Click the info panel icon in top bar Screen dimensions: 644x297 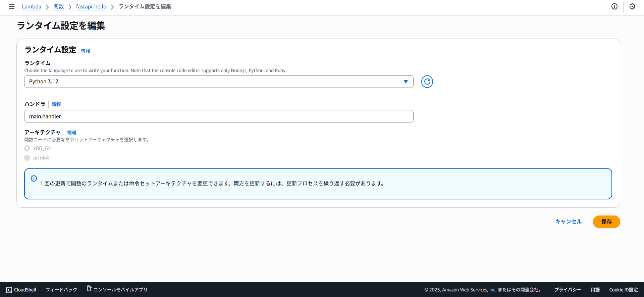coord(614,6)
